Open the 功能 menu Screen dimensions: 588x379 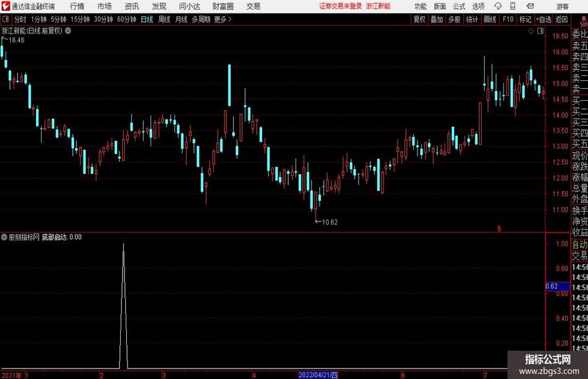tap(421, 6)
